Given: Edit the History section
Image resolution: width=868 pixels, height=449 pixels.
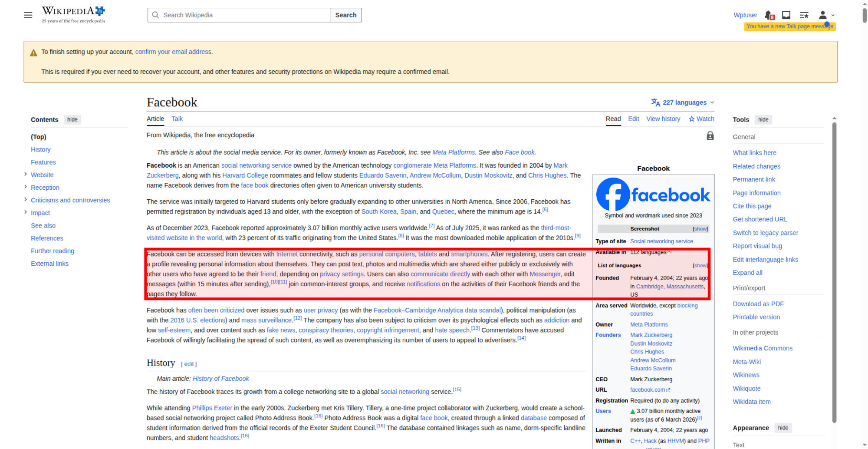Looking at the screenshot, I should pos(189,364).
